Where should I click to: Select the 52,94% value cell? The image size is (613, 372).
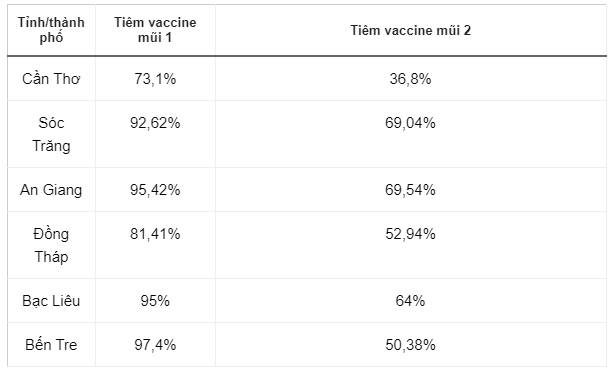[410, 245]
